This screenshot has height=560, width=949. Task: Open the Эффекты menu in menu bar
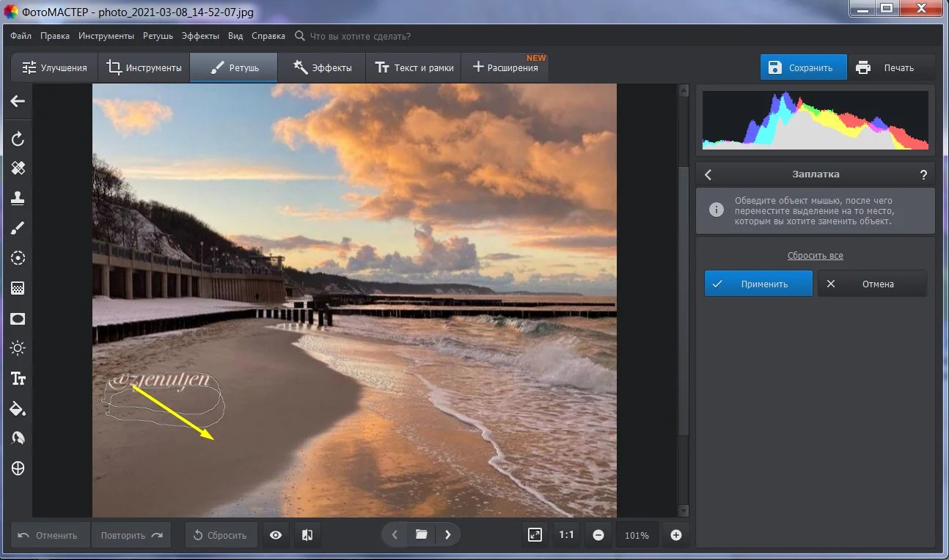200,36
